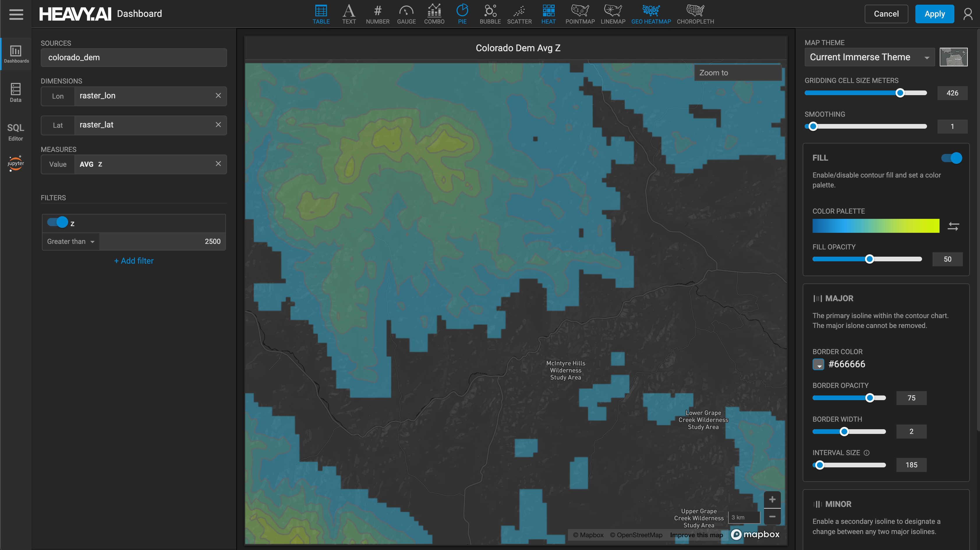
Task: Open the border color #666666 picker dropdown
Action: click(x=818, y=364)
